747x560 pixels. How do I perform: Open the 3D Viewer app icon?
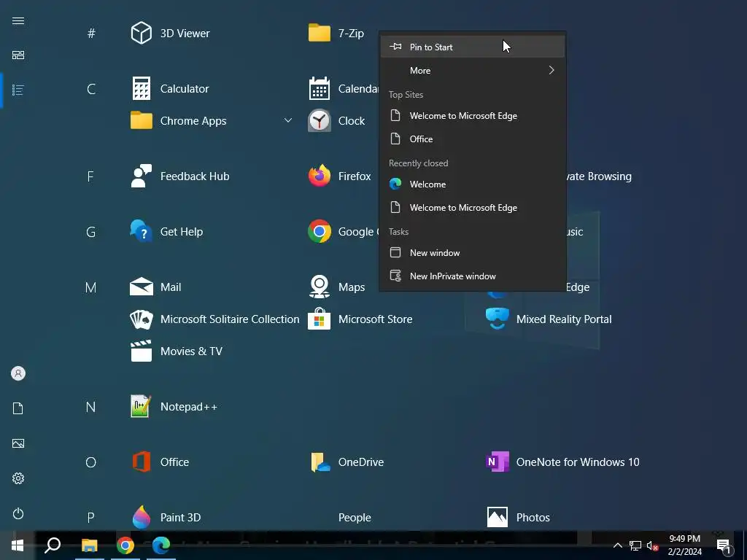pos(142,33)
